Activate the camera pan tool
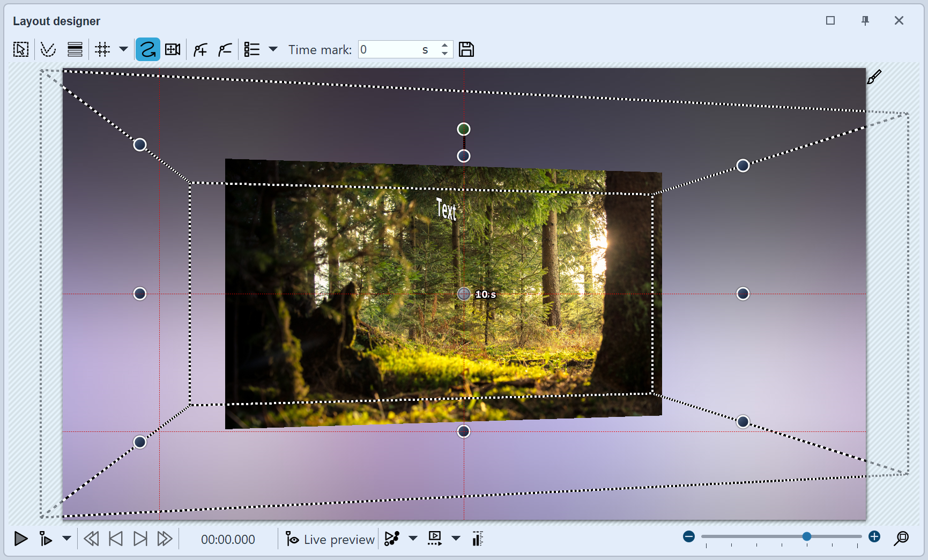 coord(172,49)
